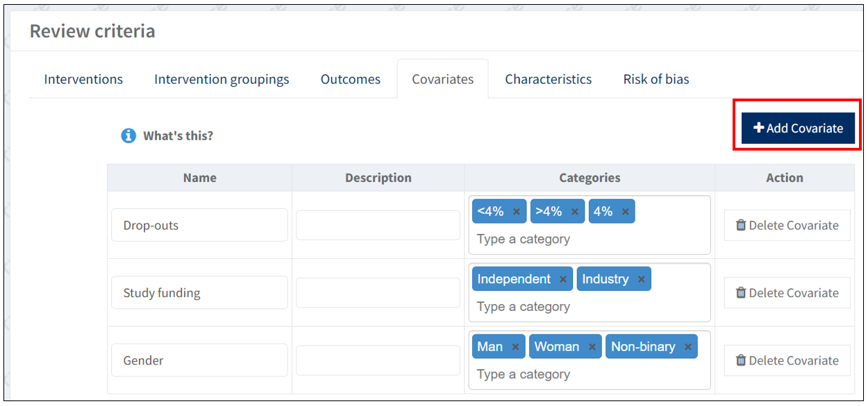Remove the >4% category tag
Screen dimensions: 868x406
click(x=575, y=212)
